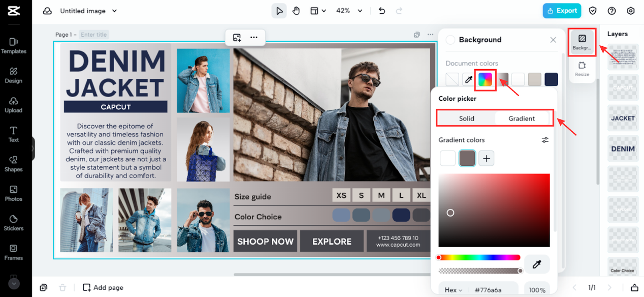The image size is (644, 297).
Task: Switch to the Gradient color tab
Action: [522, 118]
